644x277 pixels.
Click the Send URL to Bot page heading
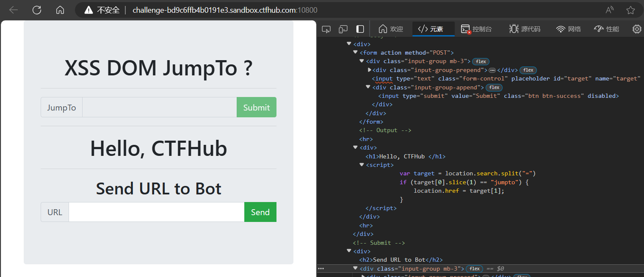pos(158,188)
